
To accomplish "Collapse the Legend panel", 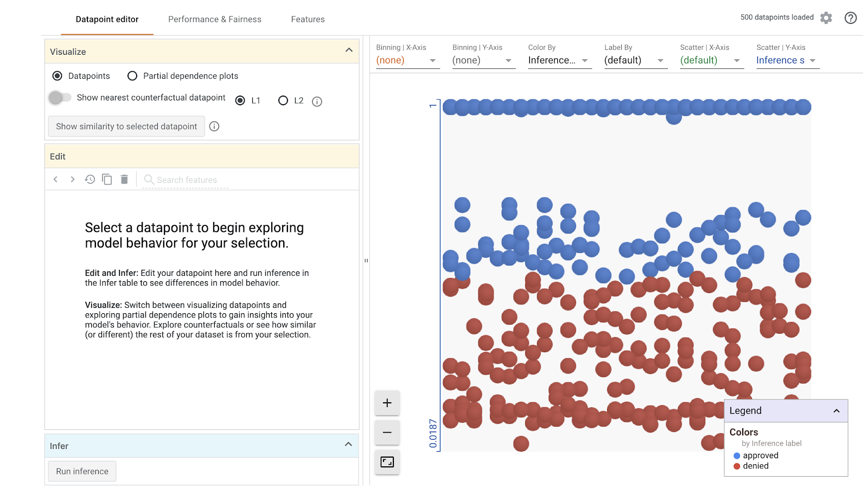I will [835, 411].
